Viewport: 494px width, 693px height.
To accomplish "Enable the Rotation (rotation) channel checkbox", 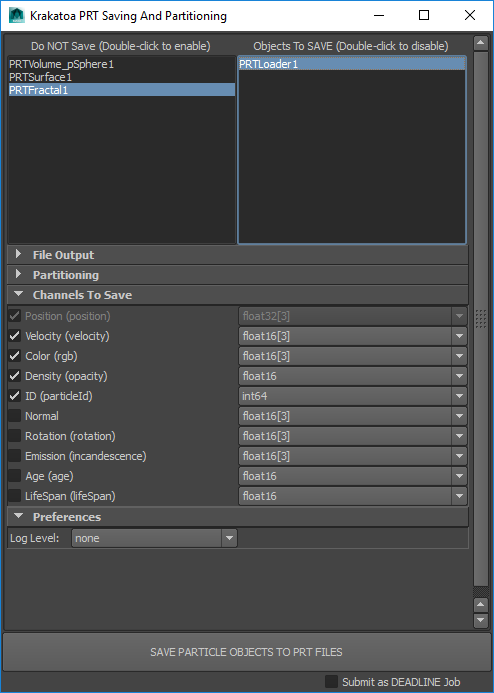I will (15, 436).
